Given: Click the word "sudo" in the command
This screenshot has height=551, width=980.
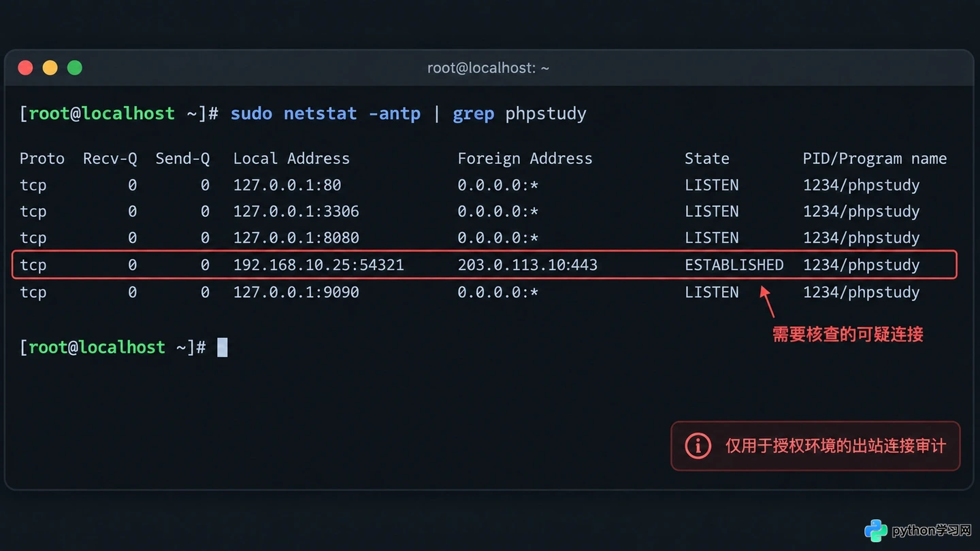Looking at the screenshot, I should click(x=251, y=114).
